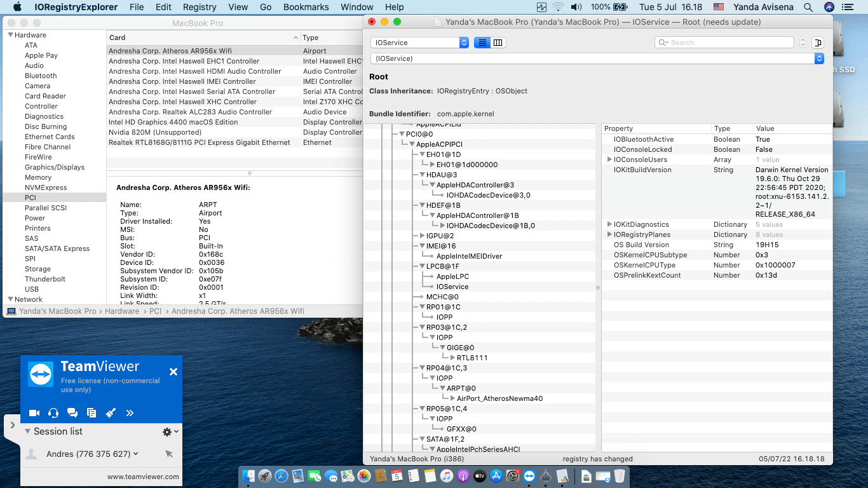The height and width of the screenshot is (488, 868).
Task: Open the TeamViewer chat bubbles icon
Action: tap(72, 413)
